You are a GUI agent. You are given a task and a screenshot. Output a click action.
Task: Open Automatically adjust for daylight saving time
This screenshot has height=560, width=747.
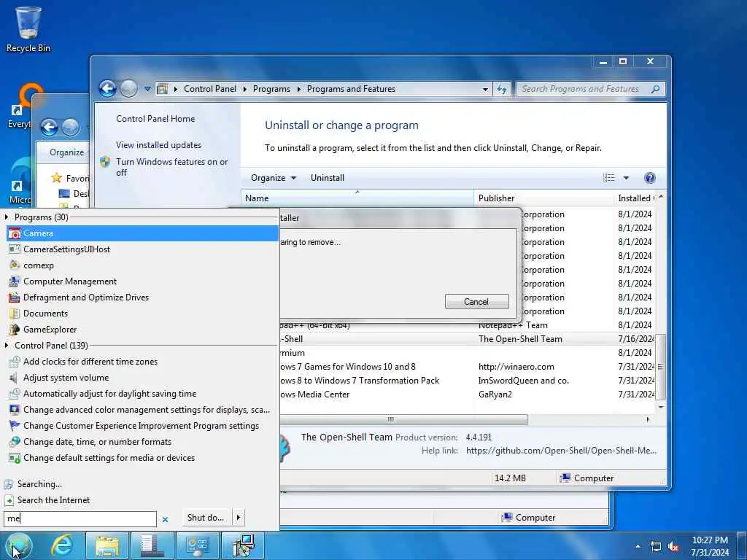(x=142, y=394)
